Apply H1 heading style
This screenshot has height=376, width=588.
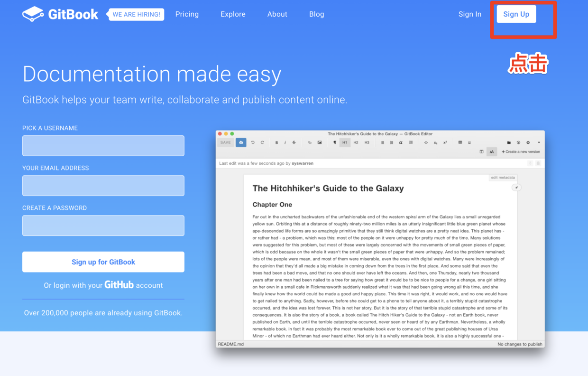[345, 142]
